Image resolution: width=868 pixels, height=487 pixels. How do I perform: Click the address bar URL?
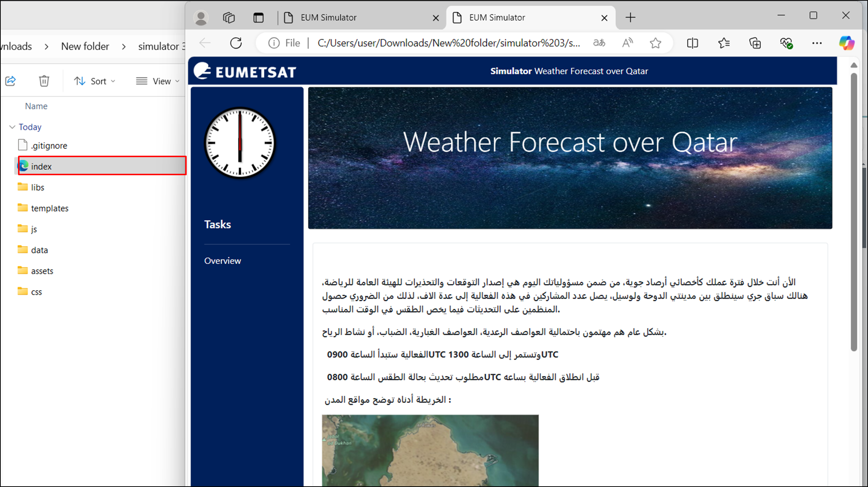point(449,43)
